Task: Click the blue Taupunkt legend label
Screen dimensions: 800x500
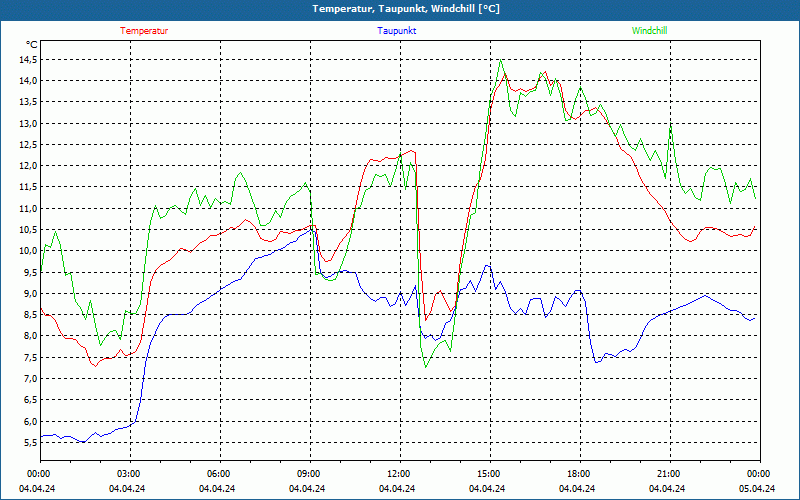Action: [x=396, y=31]
